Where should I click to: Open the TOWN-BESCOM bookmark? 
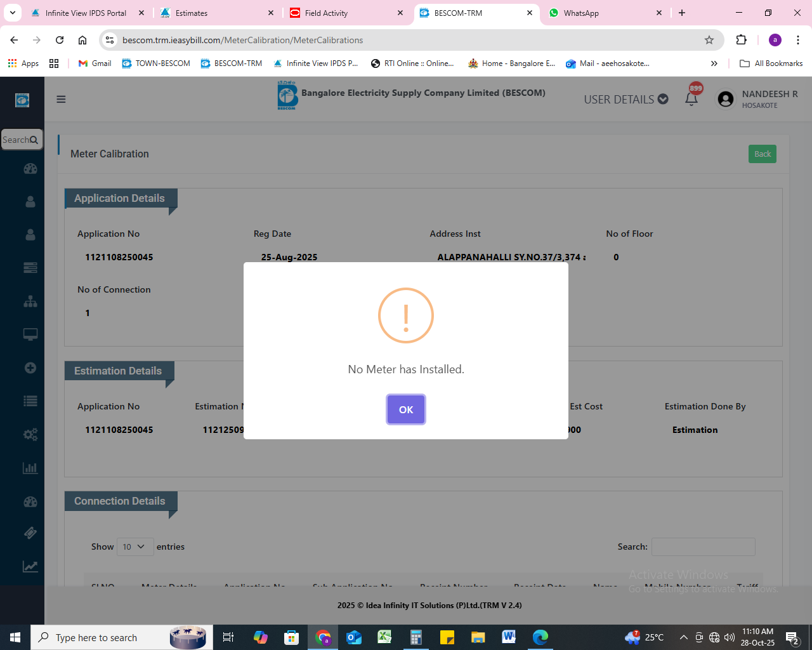pos(156,63)
